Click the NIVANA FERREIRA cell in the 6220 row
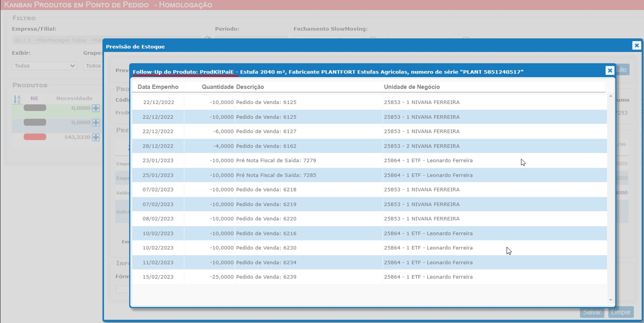Viewport: 644px width, 323px height. click(x=422, y=219)
